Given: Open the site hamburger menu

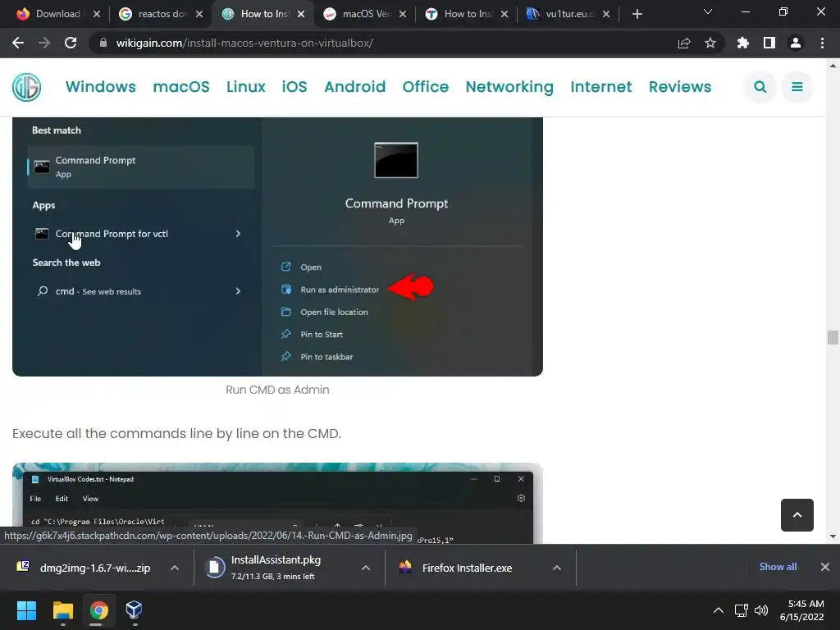Looking at the screenshot, I should (797, 87).
